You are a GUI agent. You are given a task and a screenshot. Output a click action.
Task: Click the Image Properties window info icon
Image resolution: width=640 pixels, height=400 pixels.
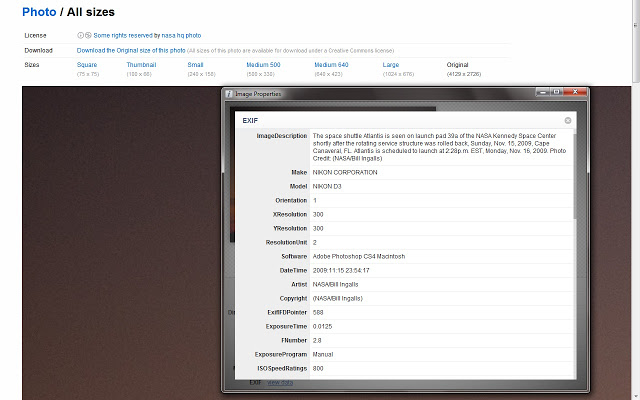tap(229, 94)
